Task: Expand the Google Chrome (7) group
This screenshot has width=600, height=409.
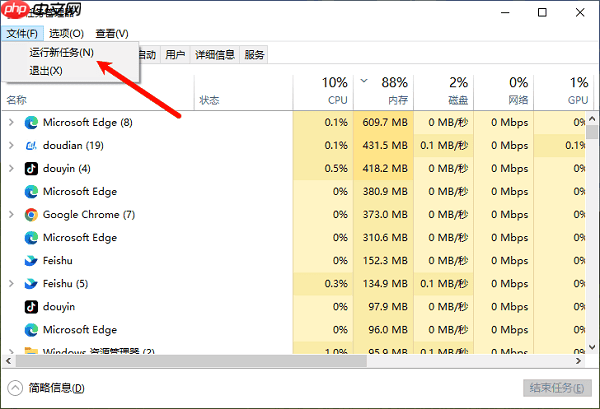Action: [x=11, y=214]
